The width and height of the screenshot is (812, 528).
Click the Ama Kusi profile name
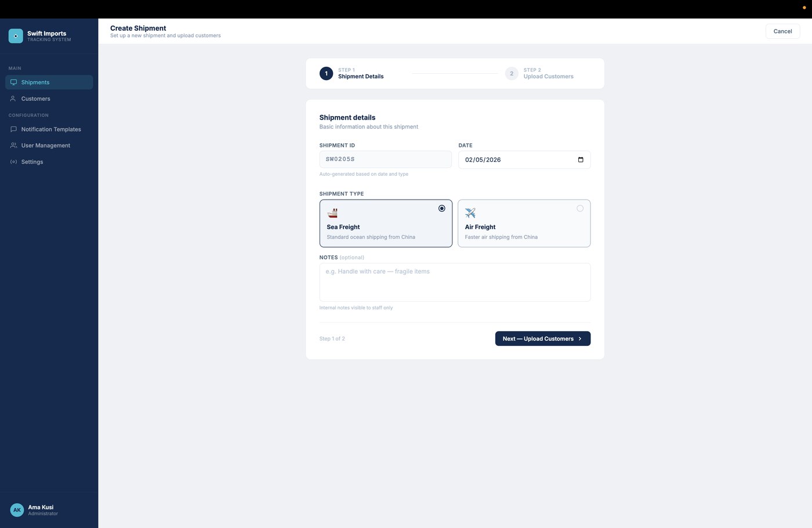click(41, 507)
